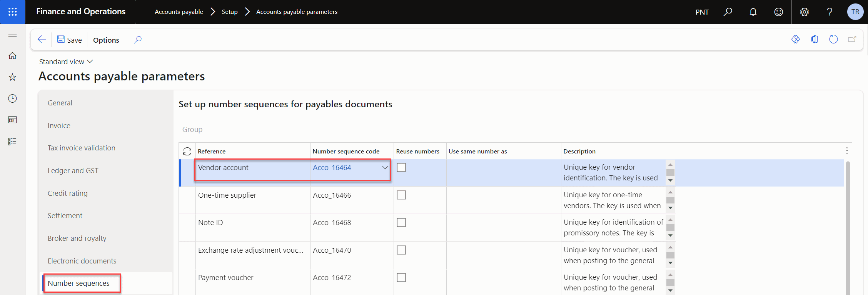Open Vendor account number sequence dropdown arrow
The image size is (868, 295).
coord(385,168)
